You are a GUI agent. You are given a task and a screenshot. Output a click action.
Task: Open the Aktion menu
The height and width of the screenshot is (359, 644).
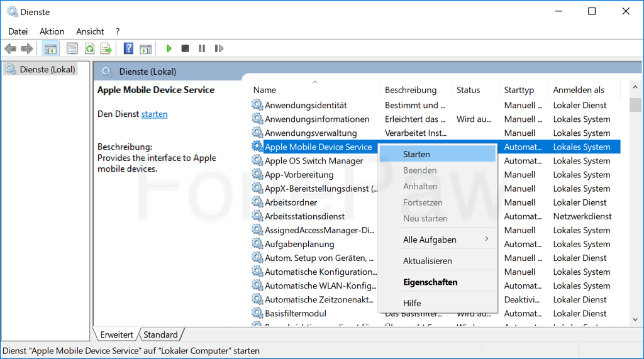coord(52,31)
